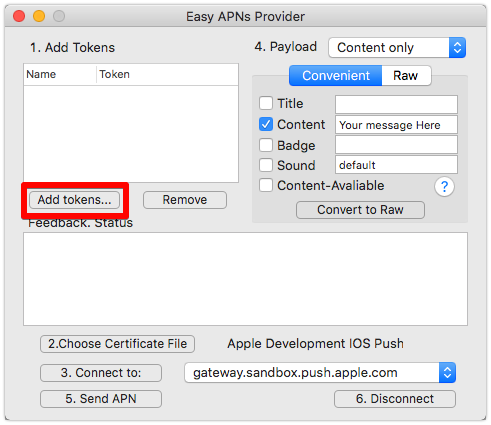Click the Add tokens... button
The height and width of the screenshot is (425, 491).
(74, 200)
